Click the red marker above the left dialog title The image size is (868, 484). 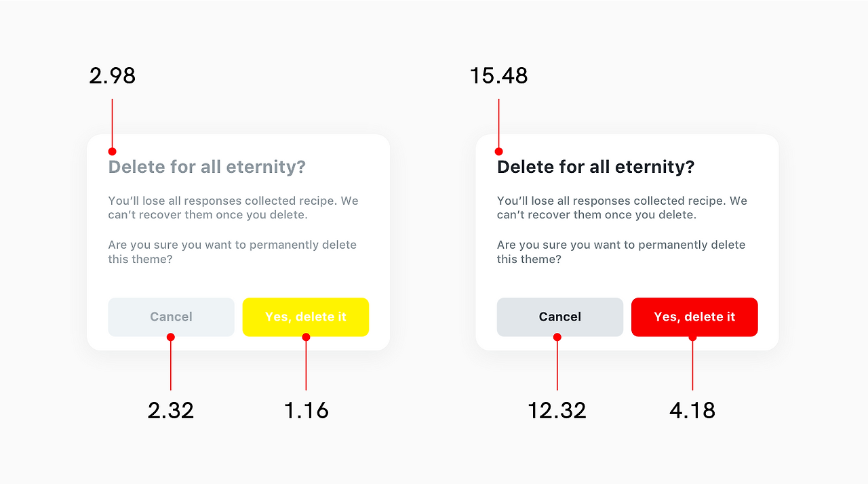112,150
